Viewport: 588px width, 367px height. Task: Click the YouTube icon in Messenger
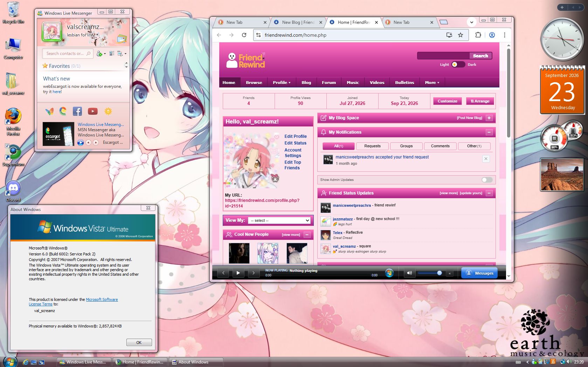[92, 111]
